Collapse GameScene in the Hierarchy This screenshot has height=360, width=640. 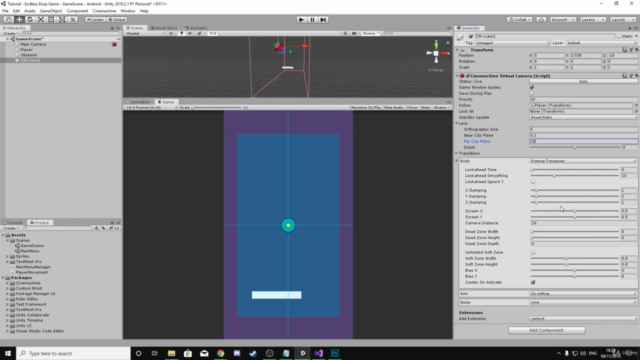[x=8, y=39]
